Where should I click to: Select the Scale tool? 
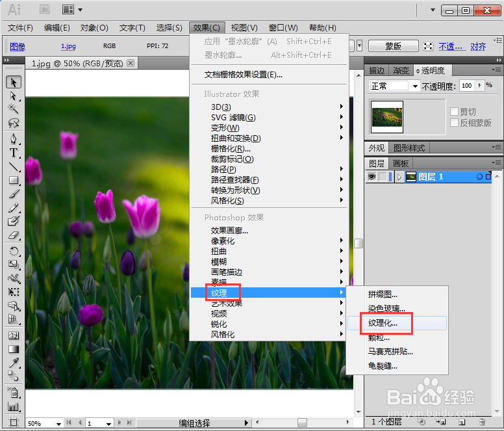(x=14, y=265)
